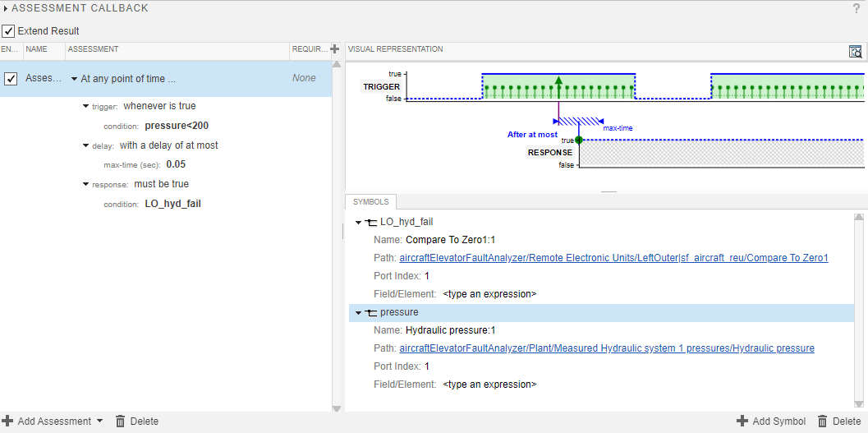Collapse the trigger clause expander
The height and width of the screenshot is (433, 868).
[x=86, y=106]
